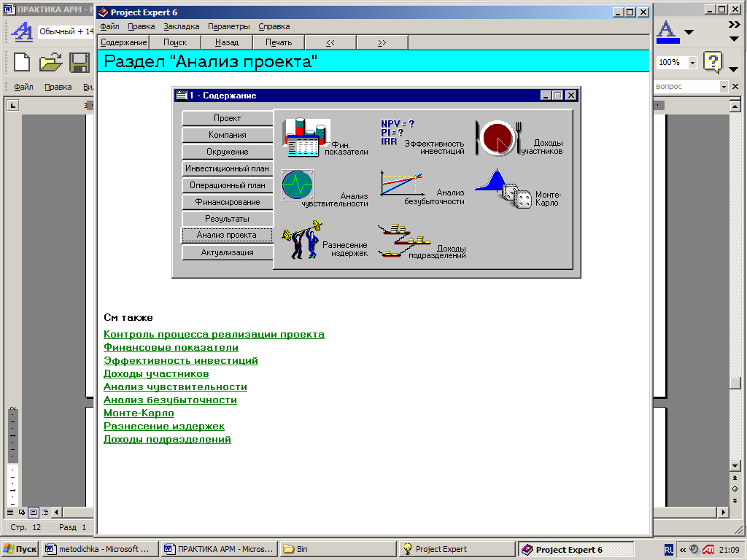
Task: Select the Доходы участников plate icon
Action: click(x=499, y=138)
